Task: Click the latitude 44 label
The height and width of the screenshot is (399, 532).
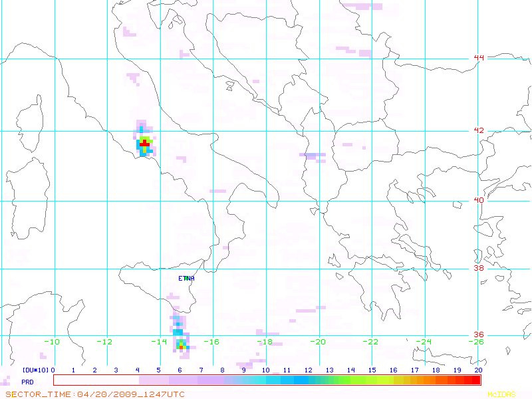Action: (x=479, y=58)
